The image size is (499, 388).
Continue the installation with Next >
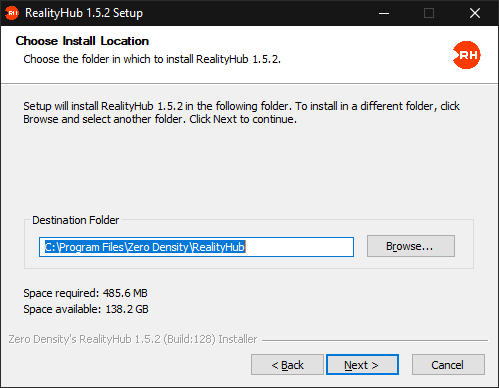[x=362, y=365]
